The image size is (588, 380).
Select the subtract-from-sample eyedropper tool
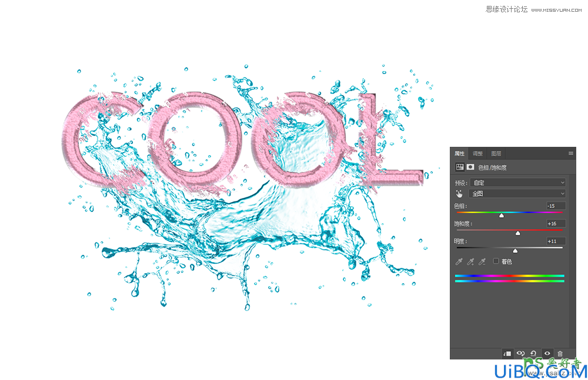482,261
